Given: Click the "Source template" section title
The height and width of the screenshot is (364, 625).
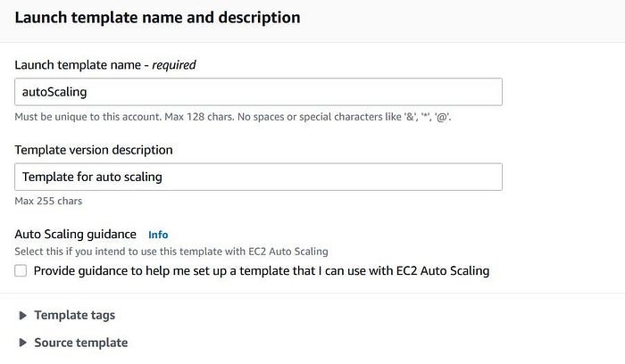Looking at the screenshot, I should [x=80, y=343].
